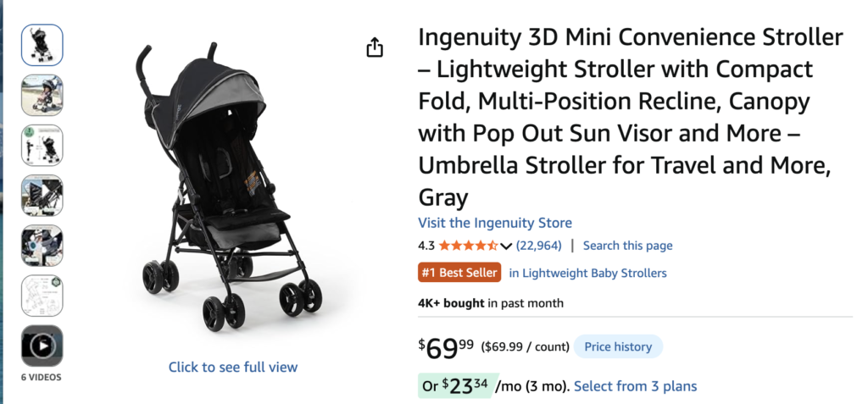Click Search this page link

pos(628,245)
